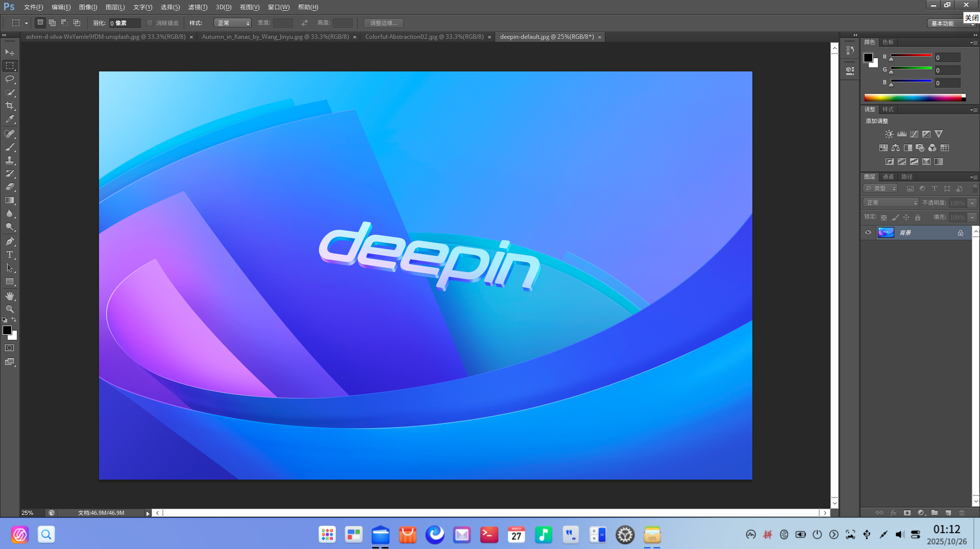
Task: Create a new layer from layers panel
Action: click(x=948, y=513)
